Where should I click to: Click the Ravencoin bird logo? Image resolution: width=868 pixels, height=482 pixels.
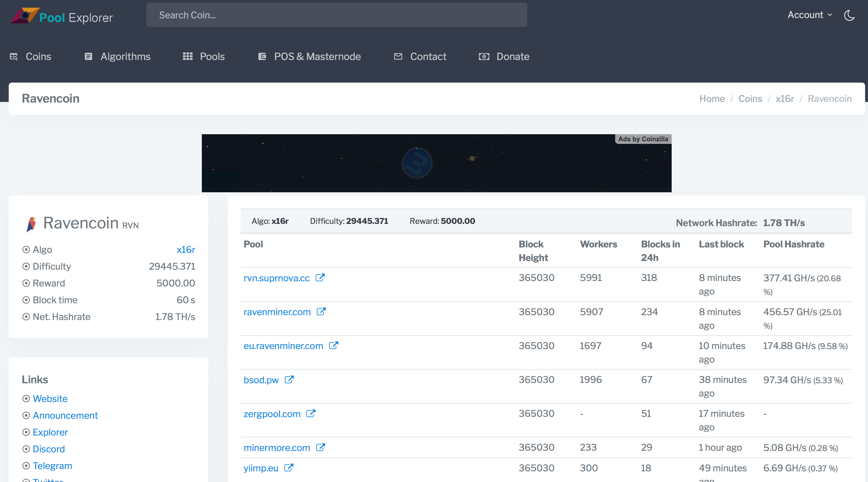[31, 224]
